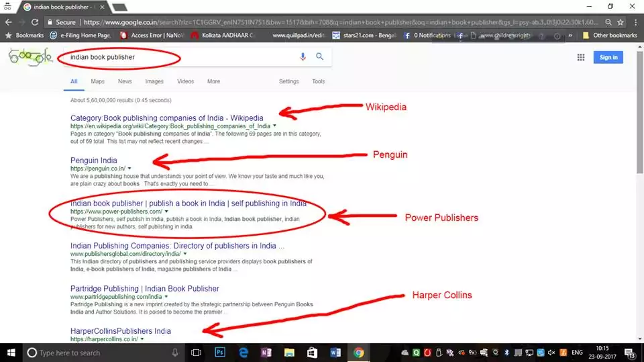Click the Chrome icon in the taskbar
The image size is (644, 362).
[x=358, y=353]
